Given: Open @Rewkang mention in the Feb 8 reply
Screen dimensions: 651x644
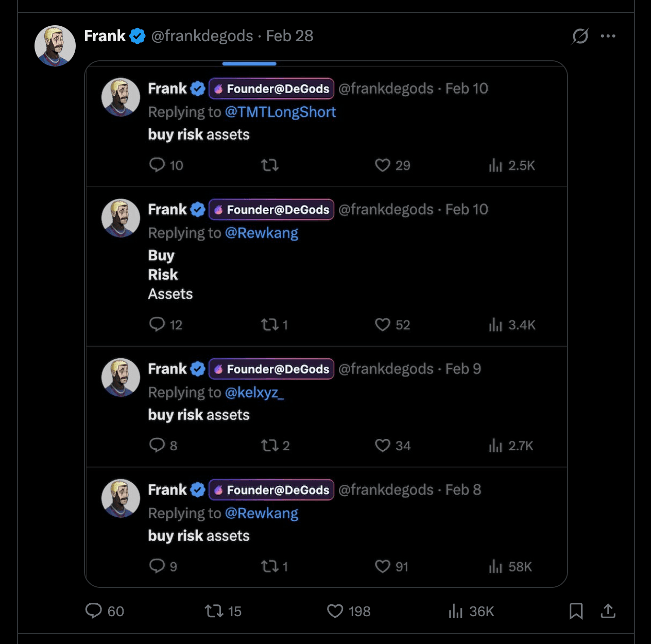Looking at the screenshot, I should [262, 513].
